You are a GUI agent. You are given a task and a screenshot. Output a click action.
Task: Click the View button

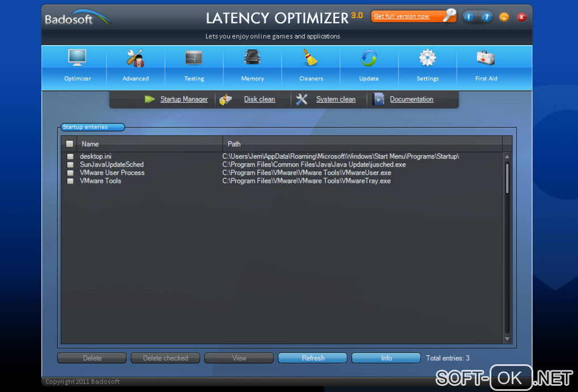point(239,358)
